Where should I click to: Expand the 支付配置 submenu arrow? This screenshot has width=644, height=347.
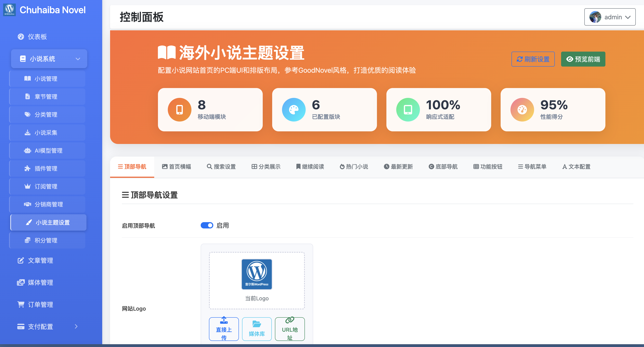(76, 327)
